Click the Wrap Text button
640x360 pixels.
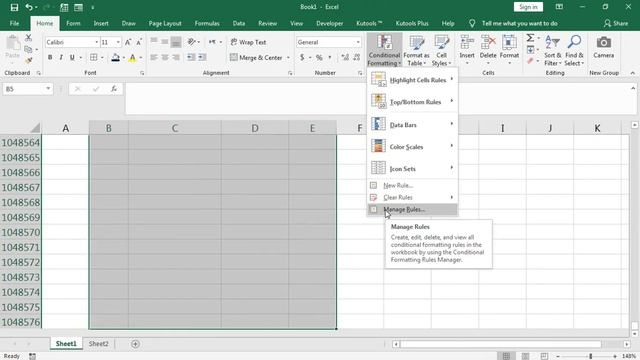[248, 42]
